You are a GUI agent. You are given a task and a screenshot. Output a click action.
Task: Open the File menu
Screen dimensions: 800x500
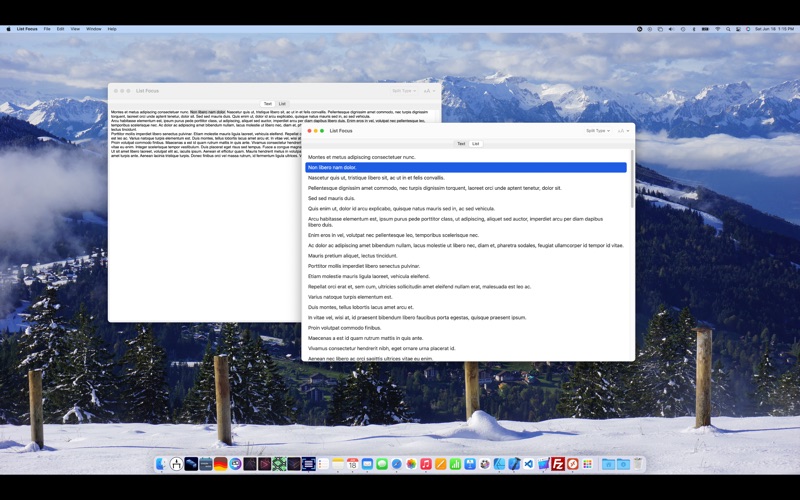(47, 29)
